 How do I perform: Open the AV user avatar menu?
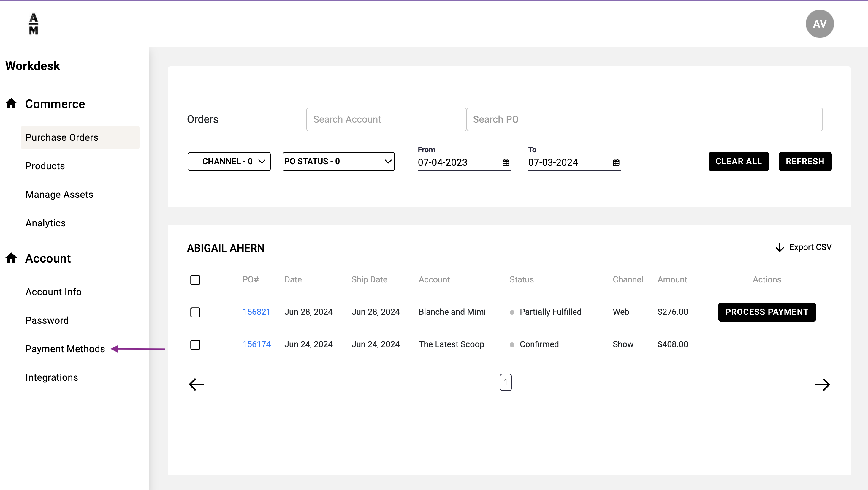(820, 23)
